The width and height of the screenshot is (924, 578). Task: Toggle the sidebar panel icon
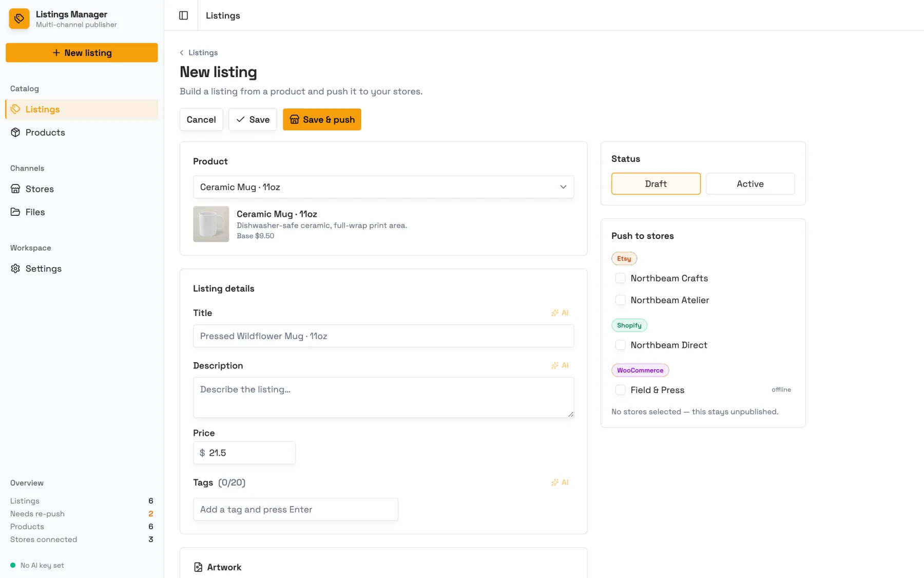tap(183, 15)
